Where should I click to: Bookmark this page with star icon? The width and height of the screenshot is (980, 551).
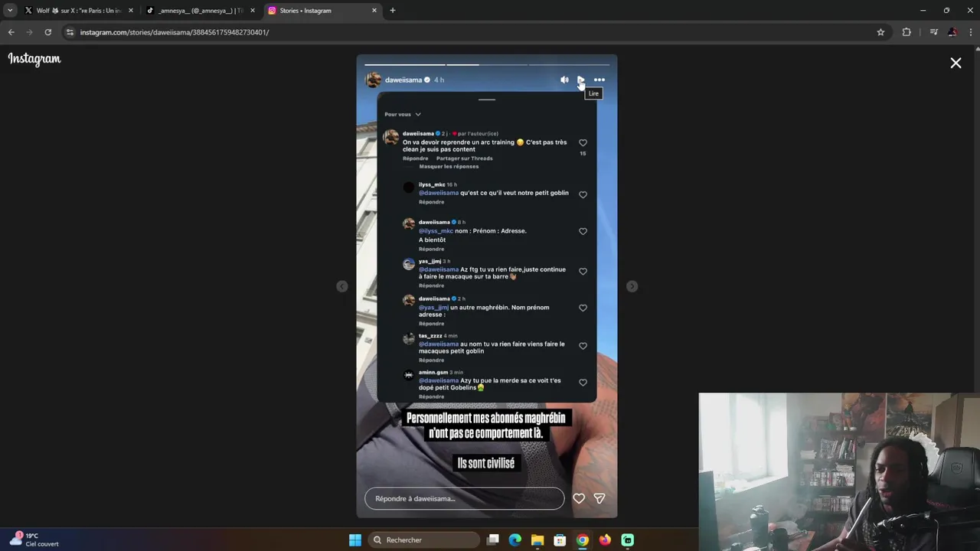880,32
